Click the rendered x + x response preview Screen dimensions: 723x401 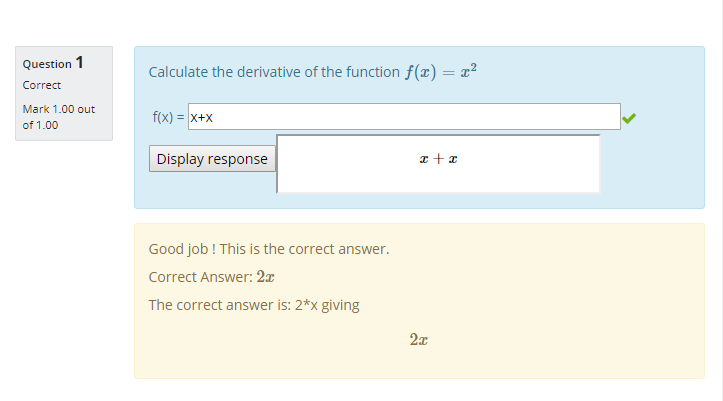pyautogui.click(x=439, y=159)
